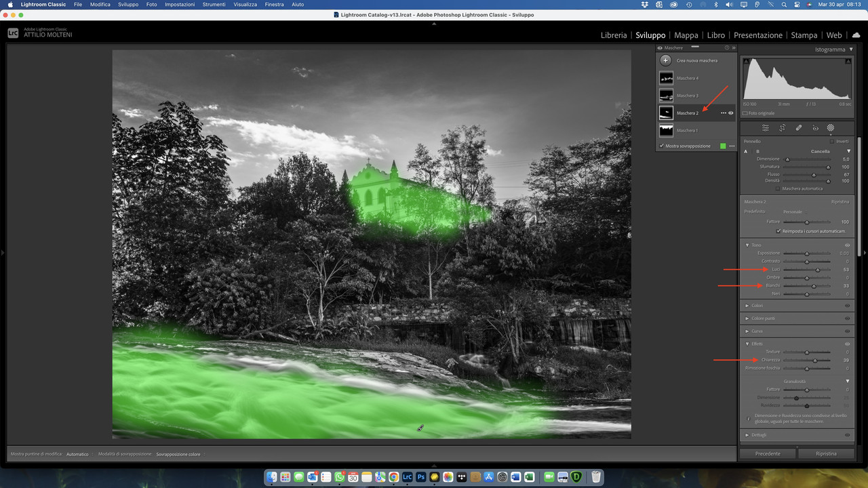This screenshot has width=868, height=488.
Task: Select the Edit sliders tool icon
Action: coord(766,128)
